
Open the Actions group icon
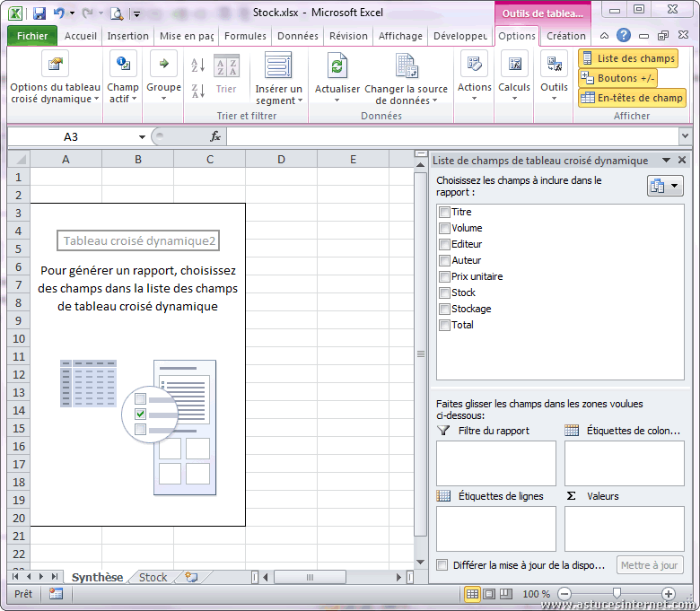[475, 64]
